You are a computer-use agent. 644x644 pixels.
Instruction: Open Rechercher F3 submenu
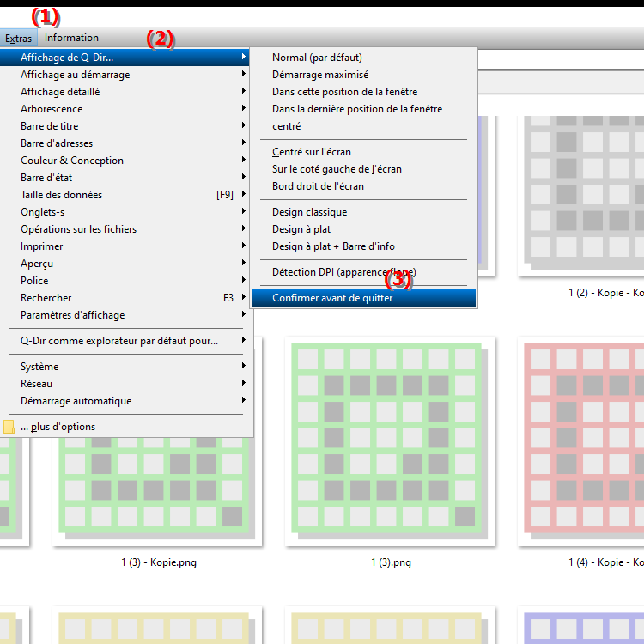coord(125,298)
